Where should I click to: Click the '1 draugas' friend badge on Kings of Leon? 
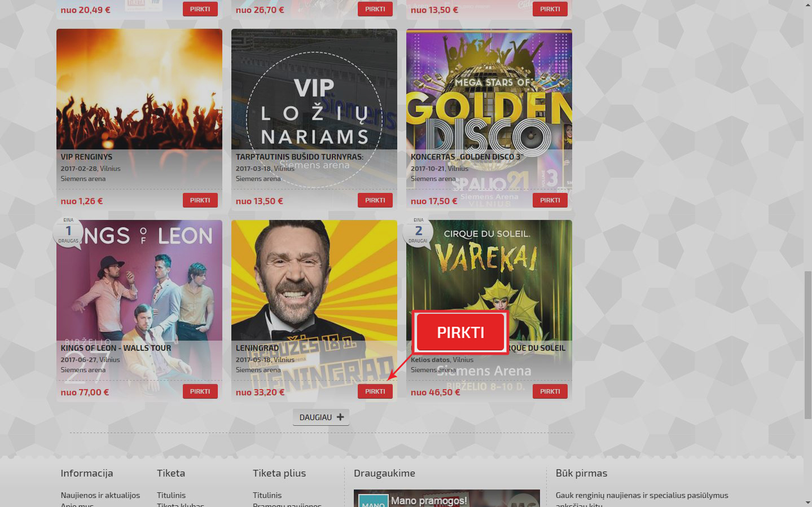(68, 231)
